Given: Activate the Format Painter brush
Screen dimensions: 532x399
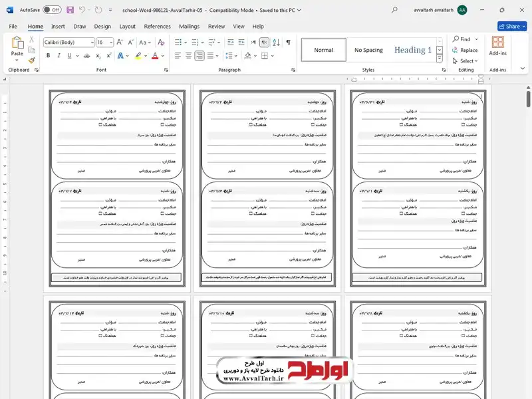Looking at the screenshot, I should click(x=31, y=61).
